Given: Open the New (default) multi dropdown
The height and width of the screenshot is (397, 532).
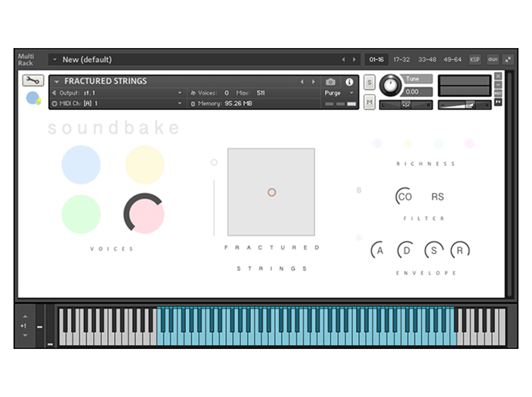Looking at the screenshot, I should coord(54,60).
